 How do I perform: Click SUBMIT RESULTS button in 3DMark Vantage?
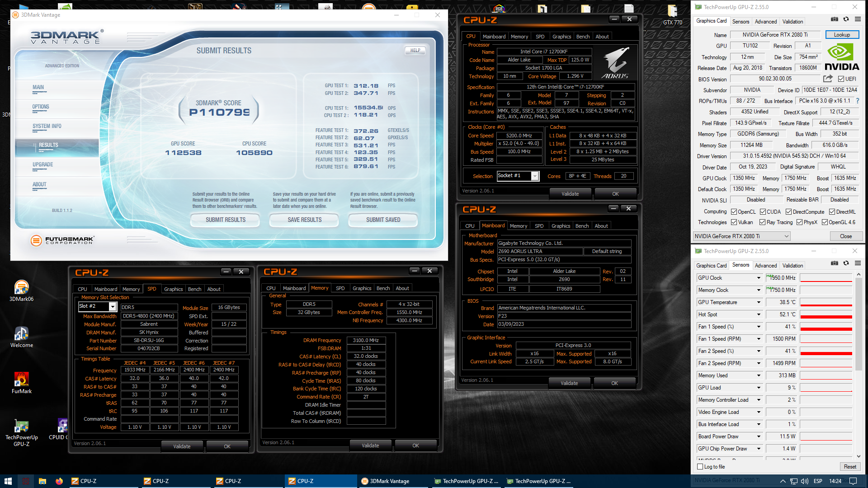[x=225, y=220]
